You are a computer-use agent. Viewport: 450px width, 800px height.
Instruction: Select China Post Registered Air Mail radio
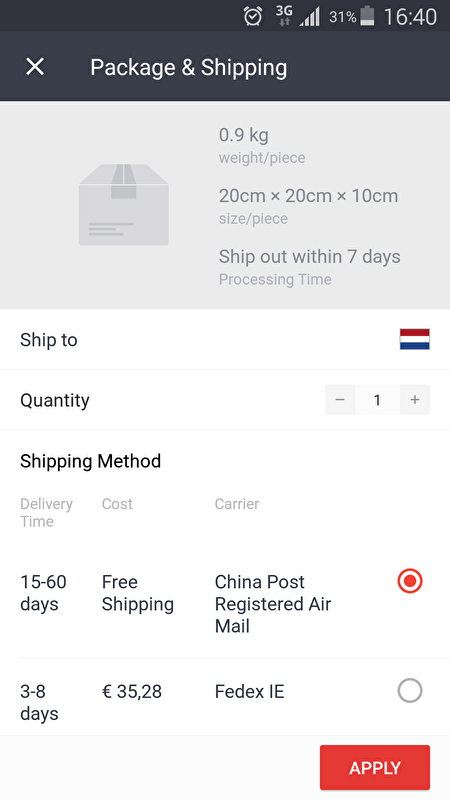tap(410, 581)
